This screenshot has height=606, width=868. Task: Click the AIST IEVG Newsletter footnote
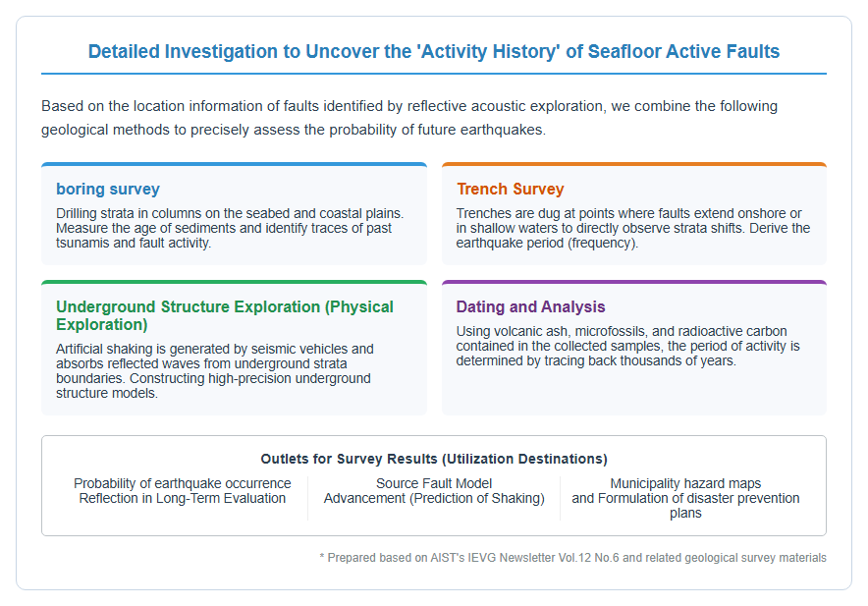pyautogui.click(x=573, y=557)
